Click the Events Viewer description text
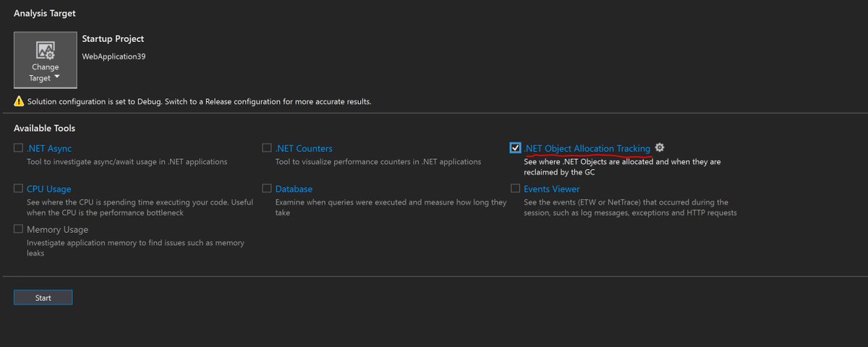This screenshot has height=347, width=868. click(630, 207)
